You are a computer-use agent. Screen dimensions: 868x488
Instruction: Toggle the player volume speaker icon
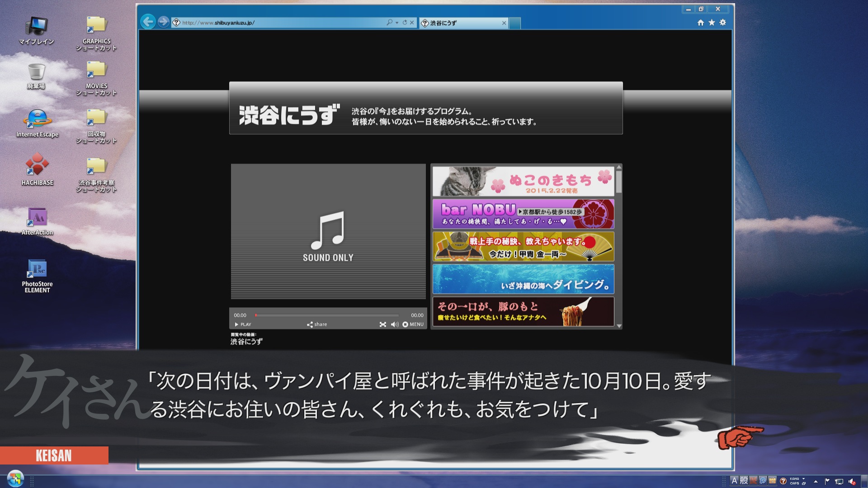coord(394,324)
